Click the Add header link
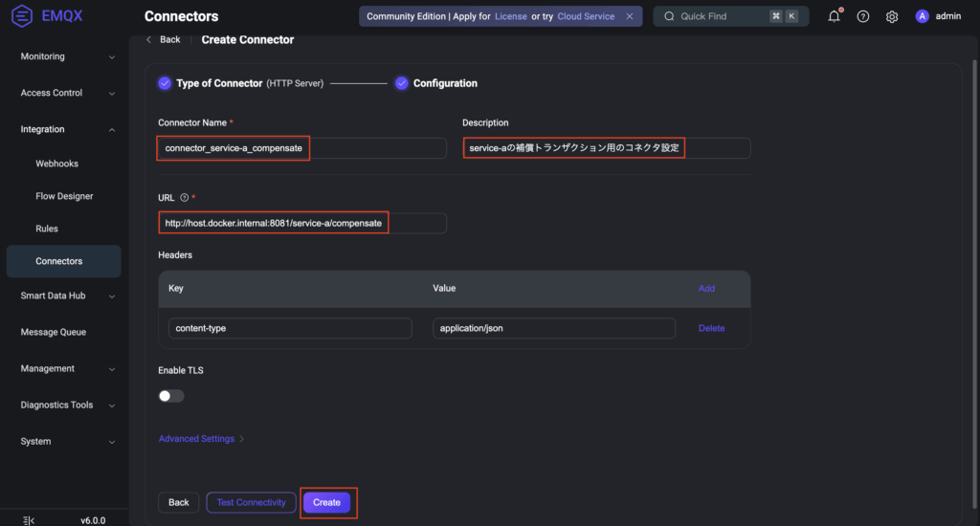Screen dimensions: 980x526 [706, 288]
